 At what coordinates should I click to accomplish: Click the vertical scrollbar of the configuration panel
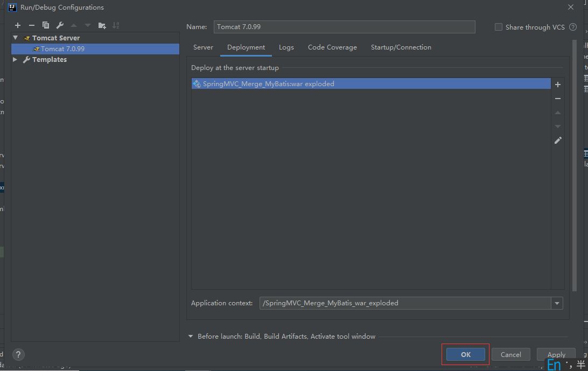(574, 165)
